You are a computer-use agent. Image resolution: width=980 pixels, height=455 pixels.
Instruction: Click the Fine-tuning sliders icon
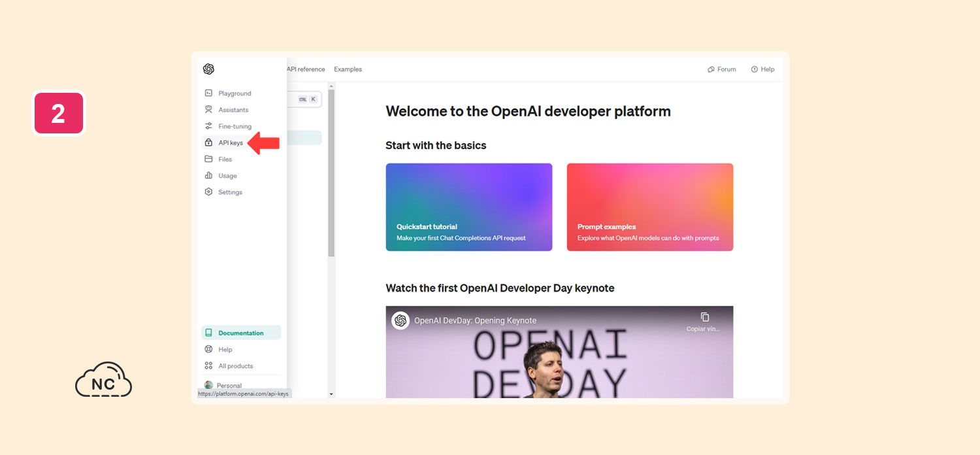coord(208,126)
